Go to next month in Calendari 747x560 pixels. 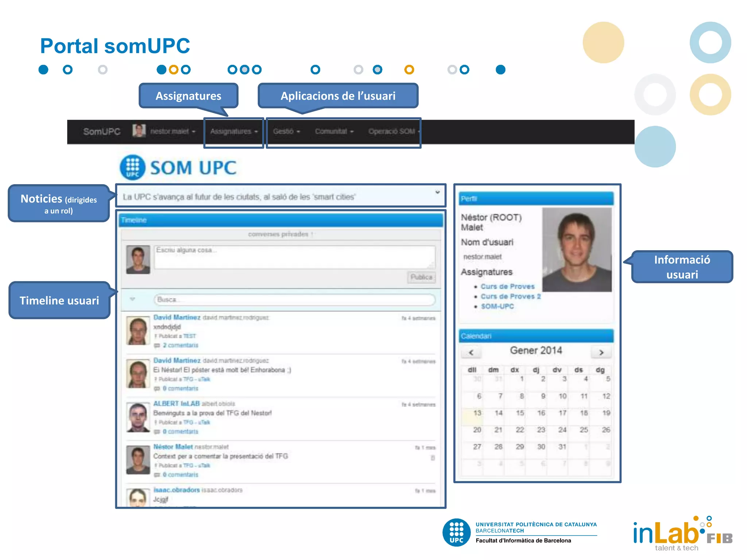click(601, 352)
